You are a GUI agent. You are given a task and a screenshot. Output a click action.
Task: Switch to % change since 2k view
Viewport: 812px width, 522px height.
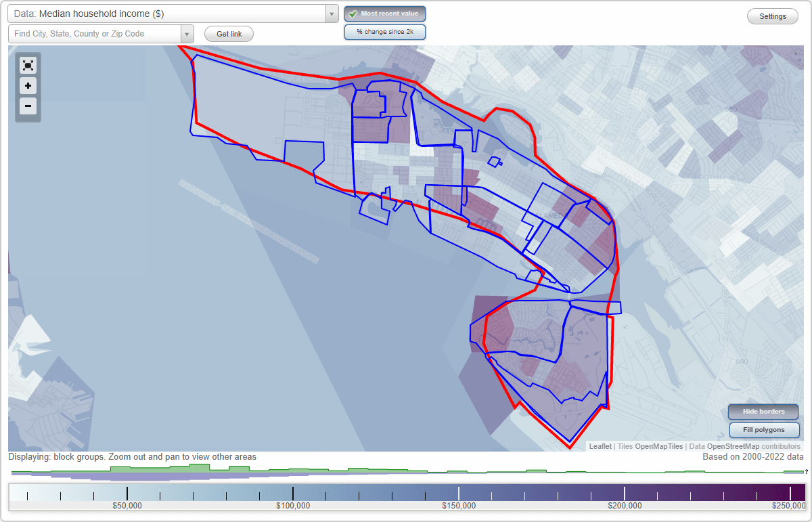point(384,31)
